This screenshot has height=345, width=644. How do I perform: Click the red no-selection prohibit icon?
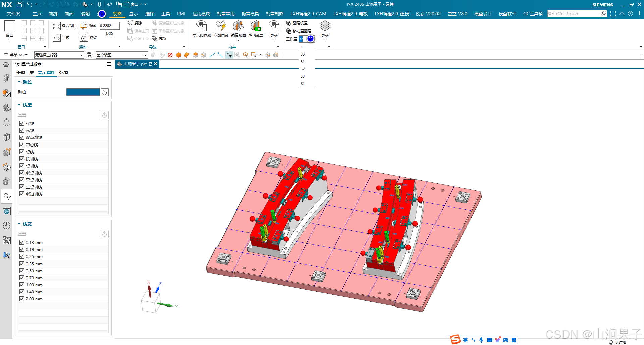point(170,55)
